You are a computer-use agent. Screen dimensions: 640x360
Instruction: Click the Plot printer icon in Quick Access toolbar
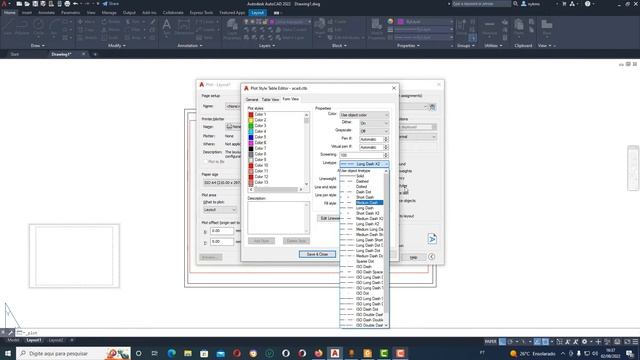point(67,4)
